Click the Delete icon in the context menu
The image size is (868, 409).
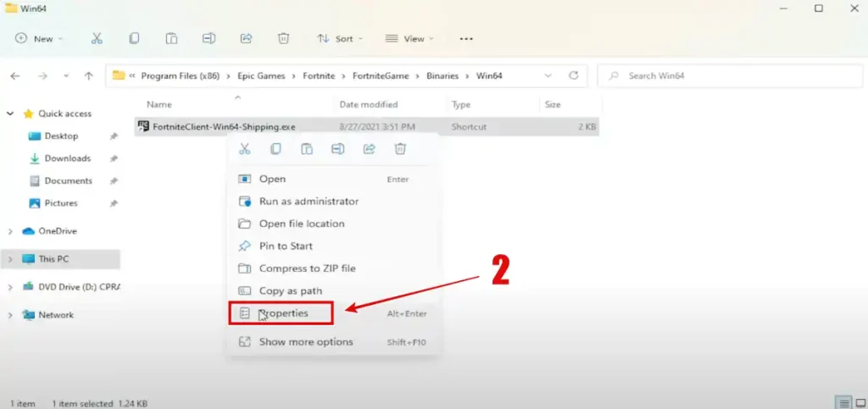coord(400,149)
